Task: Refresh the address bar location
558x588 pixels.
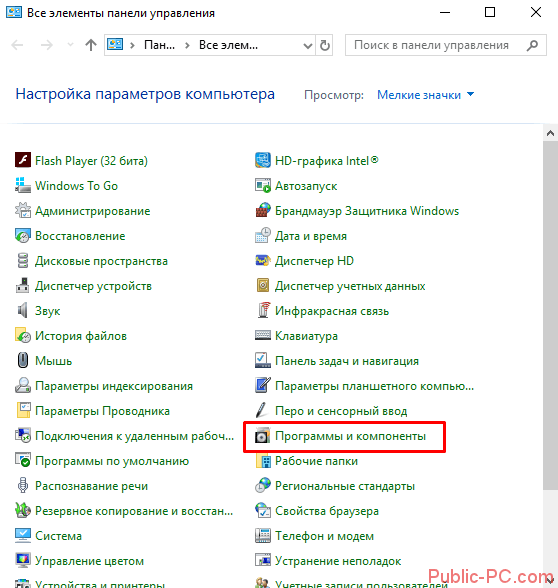Action: (325, 45)
